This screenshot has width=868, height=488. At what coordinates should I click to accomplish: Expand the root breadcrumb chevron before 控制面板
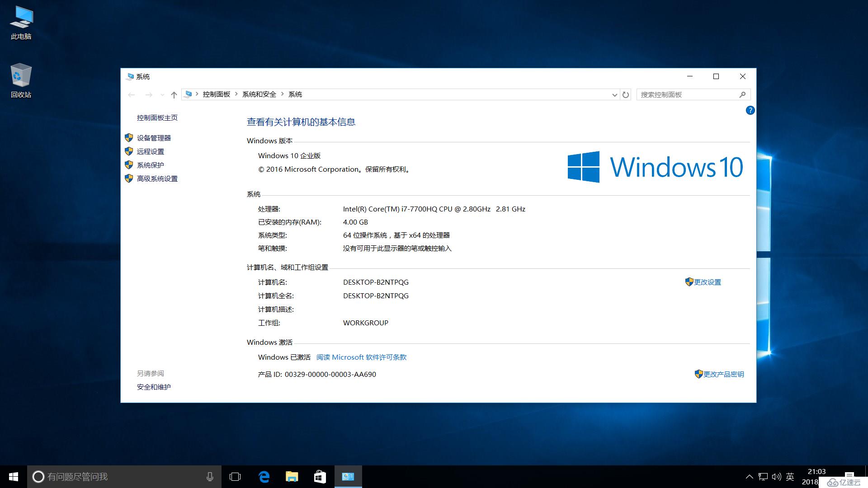coord(197,94)
